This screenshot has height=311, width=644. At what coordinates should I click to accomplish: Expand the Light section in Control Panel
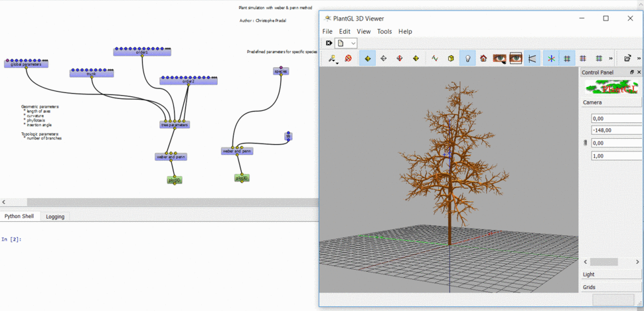click(611, 274)
